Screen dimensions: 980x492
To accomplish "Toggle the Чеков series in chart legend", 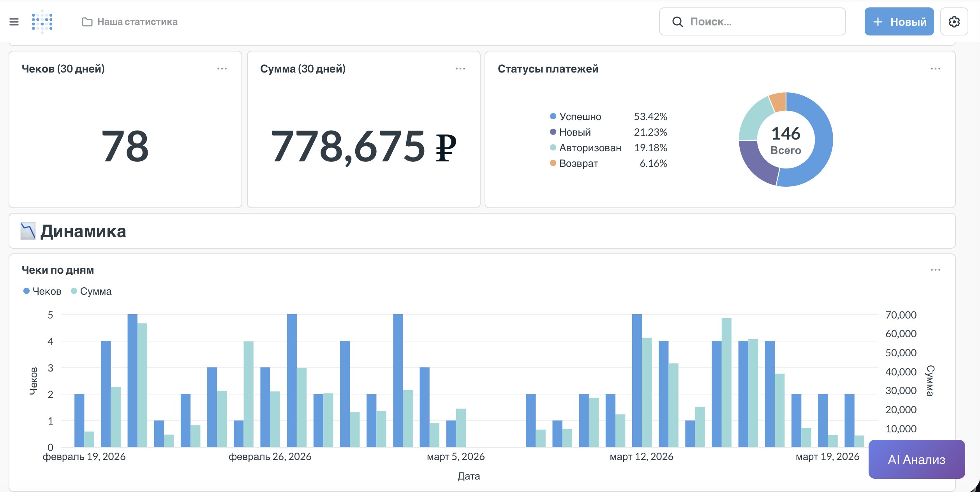I will click(42, 291).
